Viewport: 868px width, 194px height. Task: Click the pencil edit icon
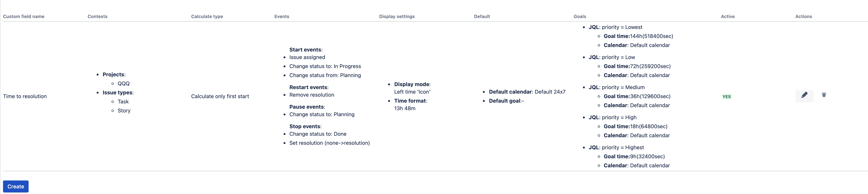804,96
